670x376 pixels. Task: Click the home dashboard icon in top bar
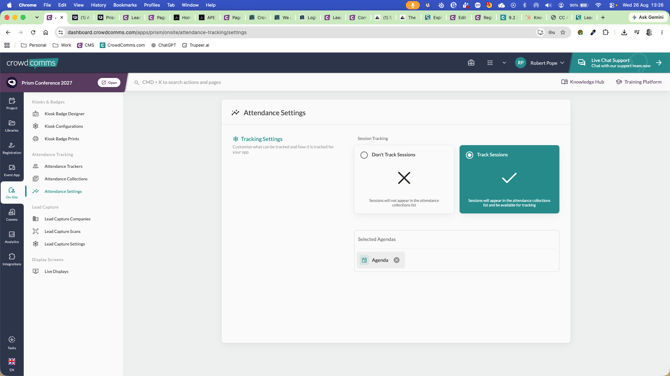coord(471,63)
